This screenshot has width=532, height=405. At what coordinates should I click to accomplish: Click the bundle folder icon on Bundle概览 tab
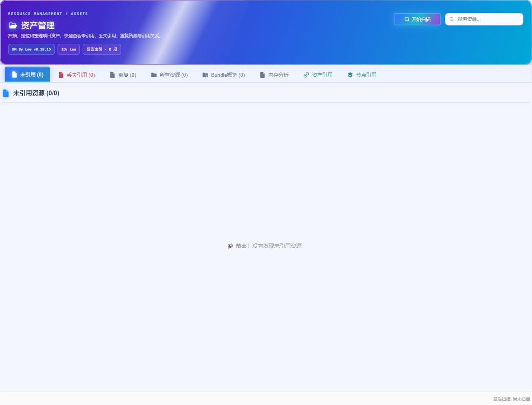tap(205, 75)
